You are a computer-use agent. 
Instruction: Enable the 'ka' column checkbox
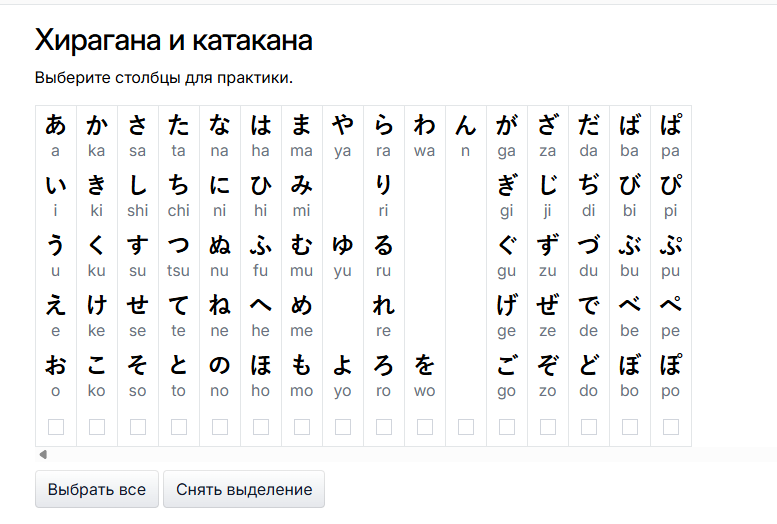click(x=97, y=427)
